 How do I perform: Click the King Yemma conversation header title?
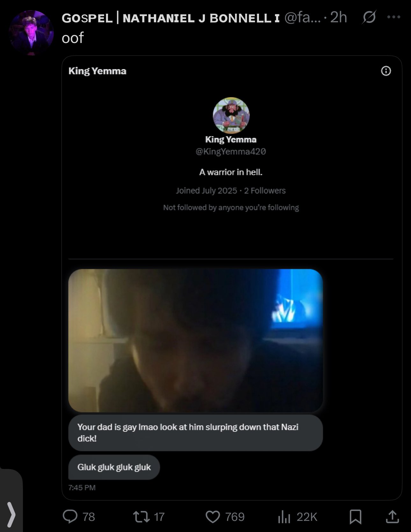97,71
